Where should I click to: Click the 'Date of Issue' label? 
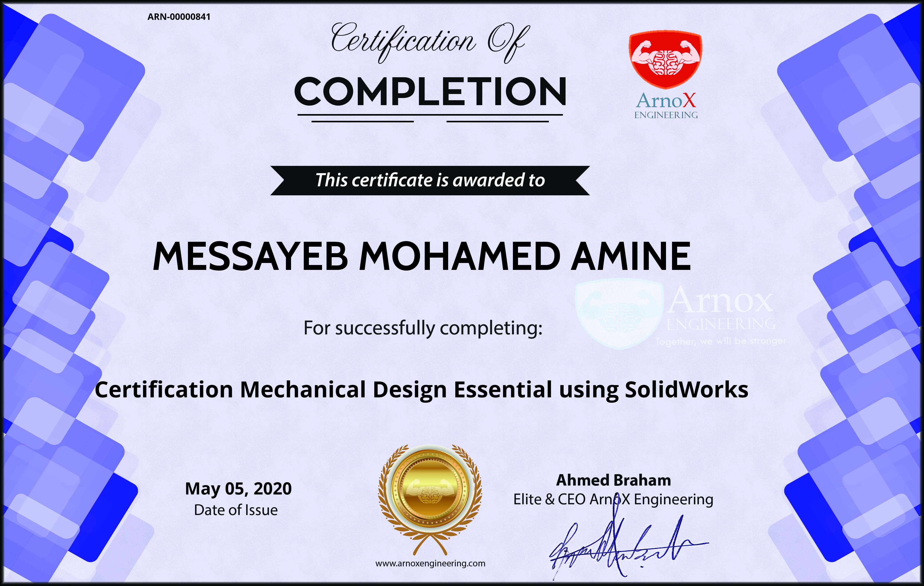coord(236,510)
